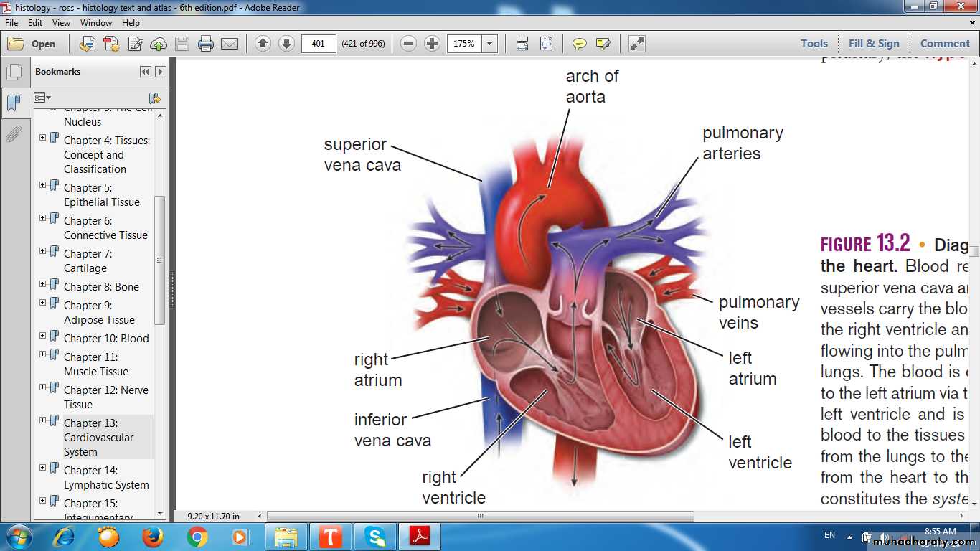The width and height of the screenshot is (980, 551).
Task: Switch to read mode view
Action: (x=636, y=44)
